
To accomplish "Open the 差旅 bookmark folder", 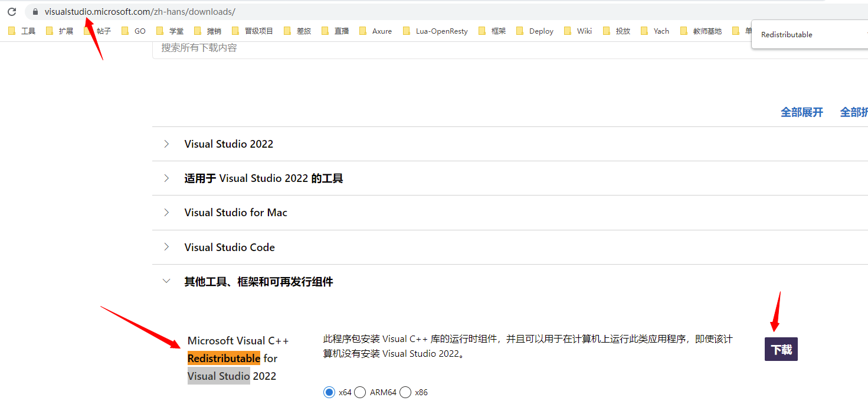I will (297, 31).
